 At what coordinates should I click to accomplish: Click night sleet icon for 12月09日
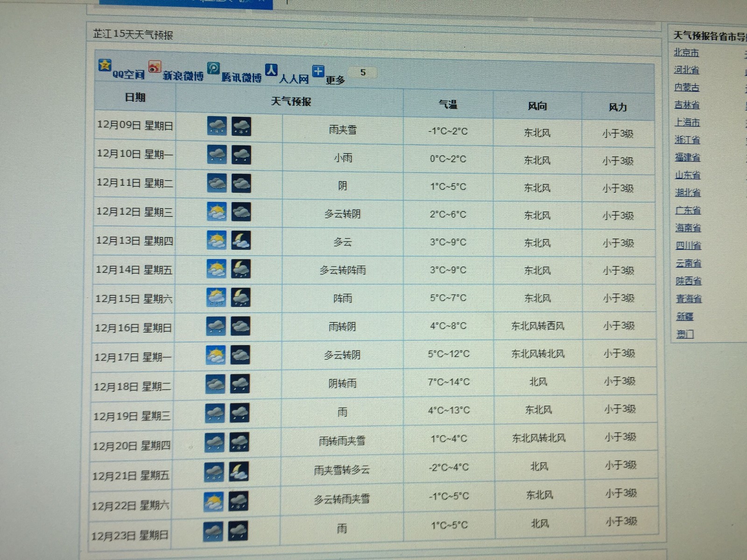[241, 126]
